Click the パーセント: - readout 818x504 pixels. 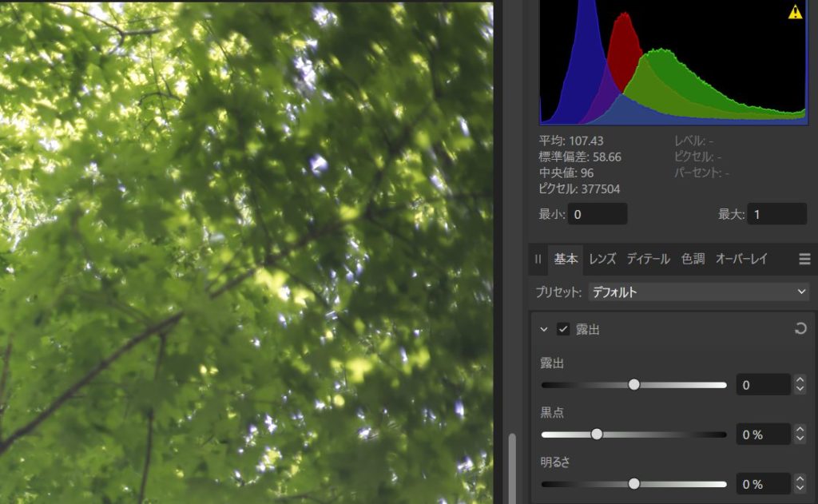pyautogui.click(x=701, y=173)
